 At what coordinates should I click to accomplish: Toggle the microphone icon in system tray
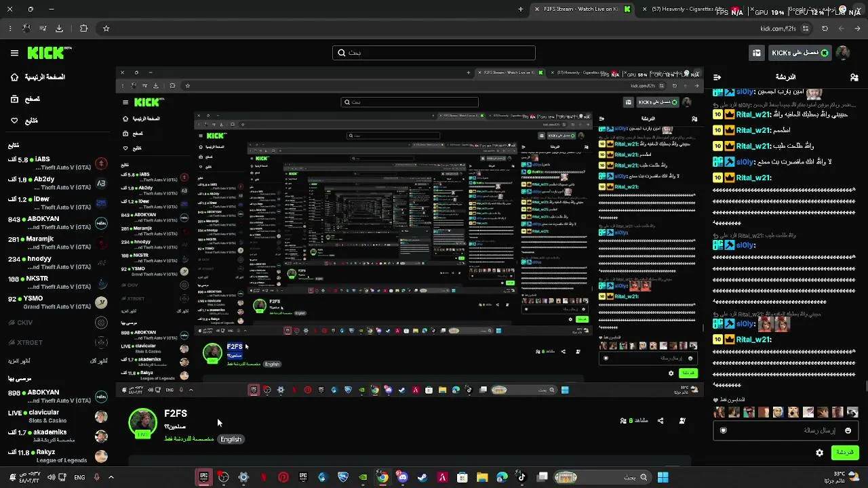tap(96, 477)
